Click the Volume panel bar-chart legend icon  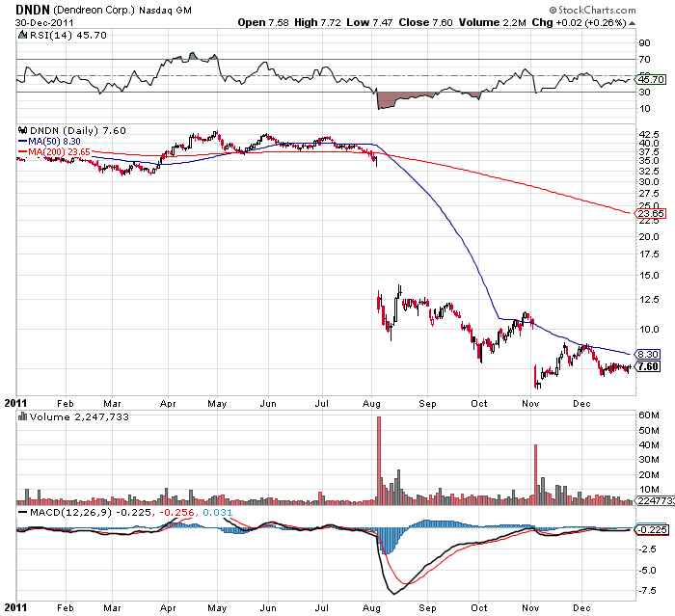[22, 417]
